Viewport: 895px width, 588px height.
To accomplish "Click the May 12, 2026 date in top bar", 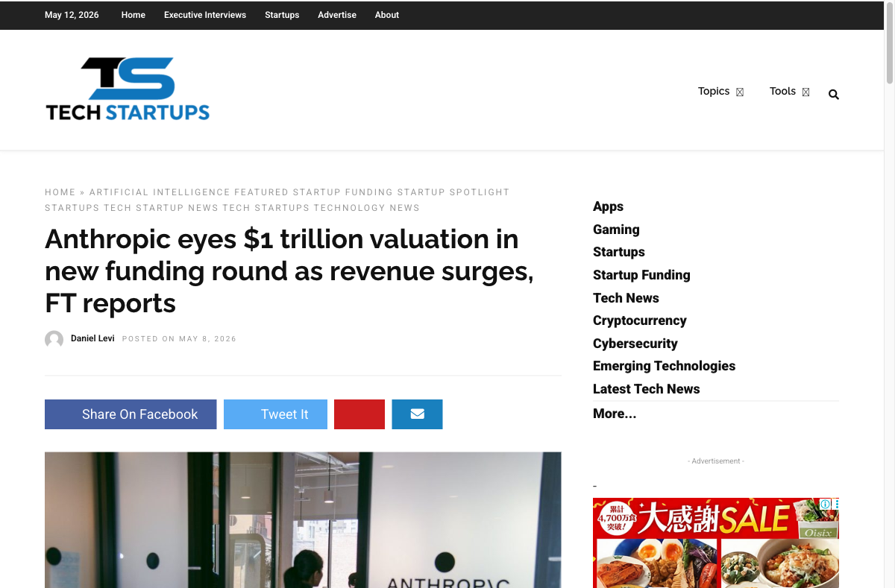I will point(72,15).
